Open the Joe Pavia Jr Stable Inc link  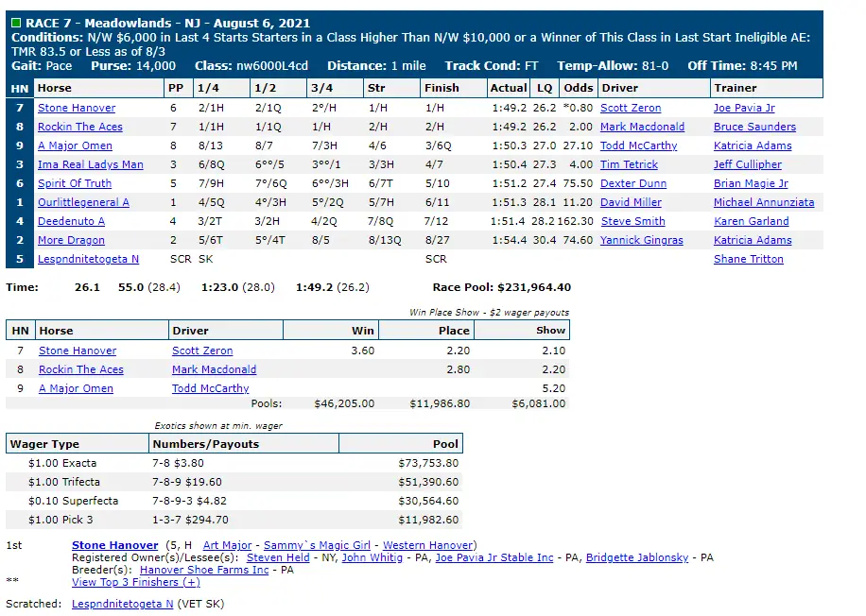[x=494, y=557]
